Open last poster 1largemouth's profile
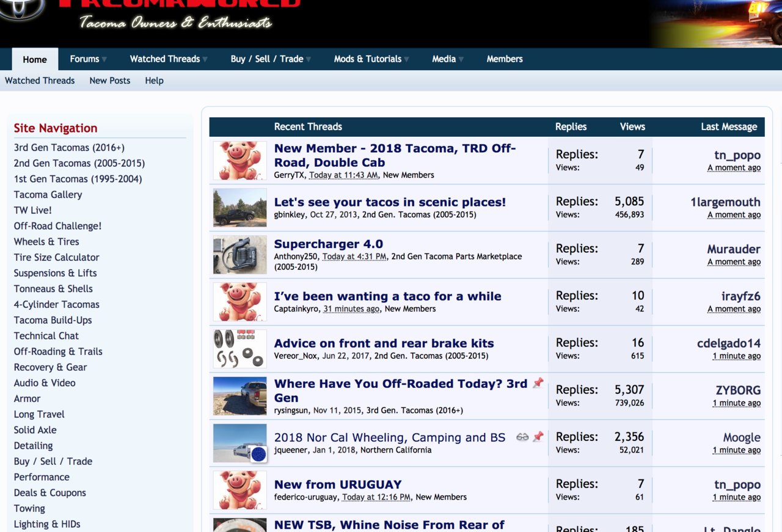Image resolution: width=782 pixels, height=532 pixels. click(x=725, y=202)
